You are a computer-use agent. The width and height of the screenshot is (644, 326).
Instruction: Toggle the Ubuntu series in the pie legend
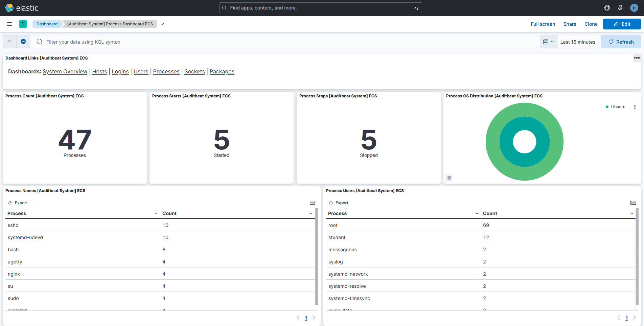(x=619, y=107)
